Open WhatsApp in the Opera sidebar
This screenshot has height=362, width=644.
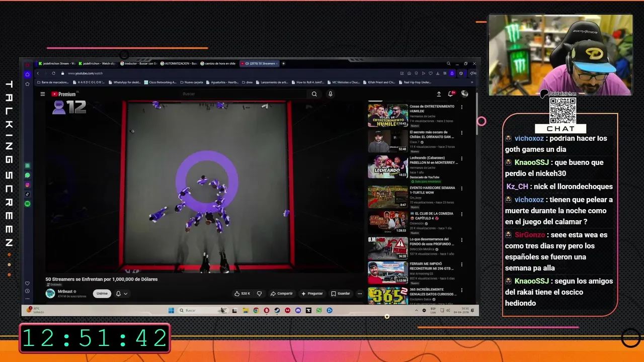coord(27,175)
